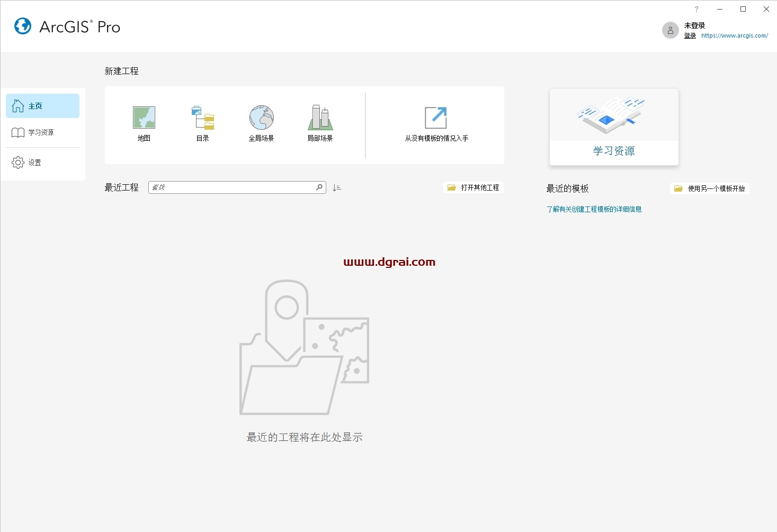Click the 最近的工程将在此处显示 placeholder text
The width and height of the screenshot is (777, 532).
tap(305, 437)
